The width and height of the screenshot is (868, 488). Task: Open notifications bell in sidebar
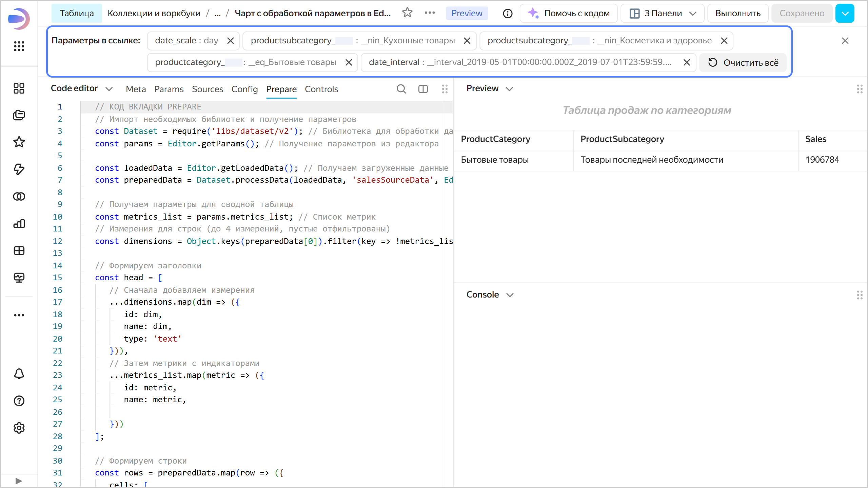click(19, 374)
